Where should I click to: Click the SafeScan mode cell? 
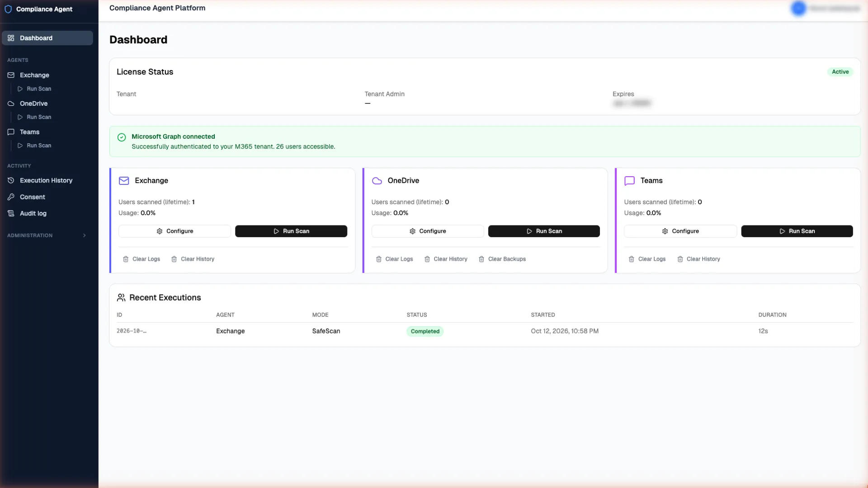(x=326, y=331)
